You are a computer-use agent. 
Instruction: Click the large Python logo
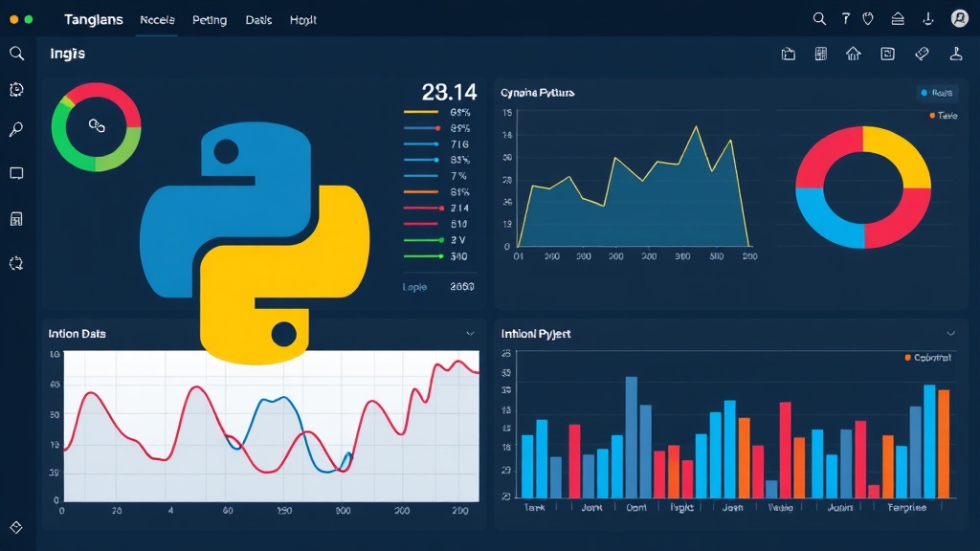(255, 243)
